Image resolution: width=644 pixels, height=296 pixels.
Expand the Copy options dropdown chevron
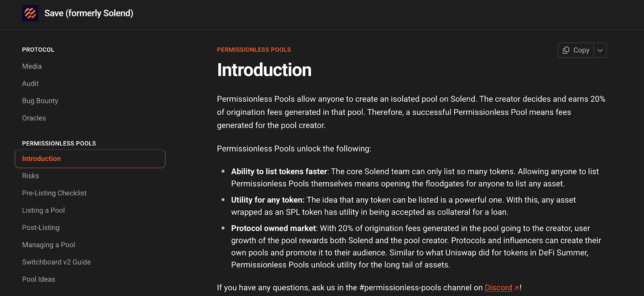[x=600, y=50]
